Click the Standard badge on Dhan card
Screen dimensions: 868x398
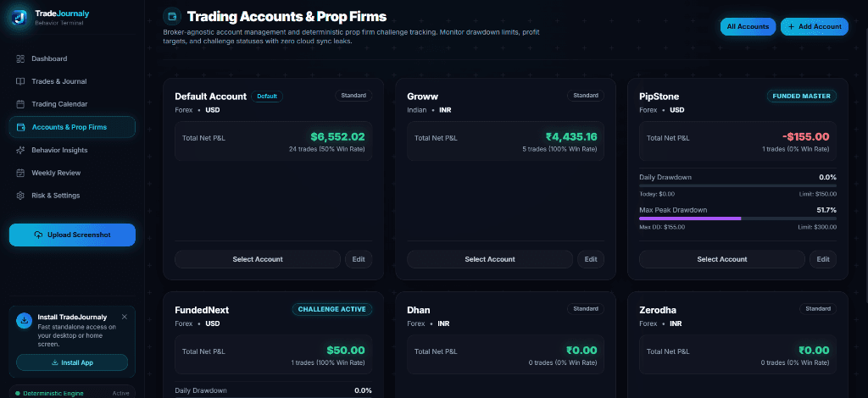[x=586, y=309]
